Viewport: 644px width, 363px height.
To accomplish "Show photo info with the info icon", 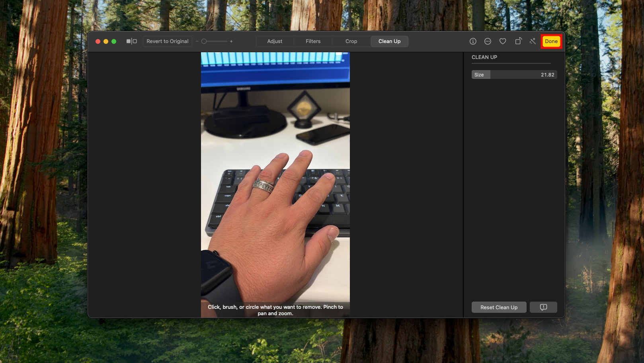I will 473,41.
